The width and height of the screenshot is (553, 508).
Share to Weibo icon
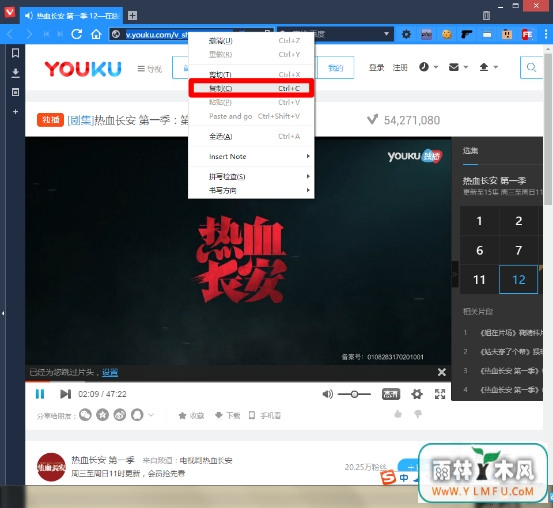click(x=120, y=415)
